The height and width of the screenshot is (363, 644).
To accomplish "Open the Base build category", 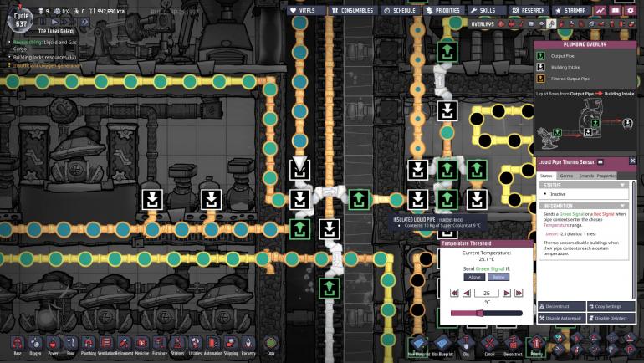I will [18, 345].
